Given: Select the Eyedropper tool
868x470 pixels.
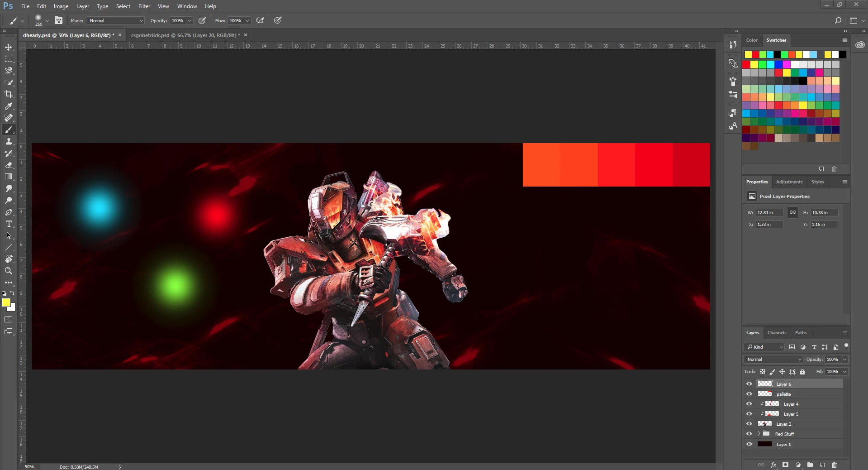Looking at the screenshot, I should coord(9,106).
